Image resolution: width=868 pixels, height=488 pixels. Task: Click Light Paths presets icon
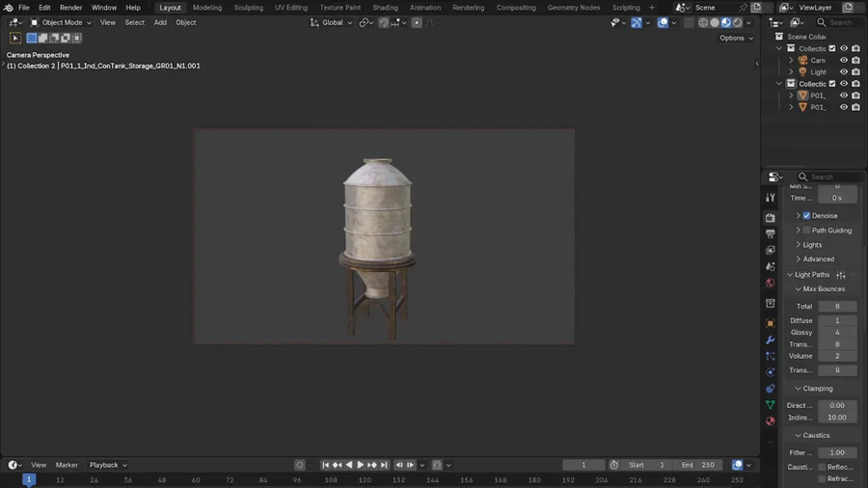click(x=841, y=275)
